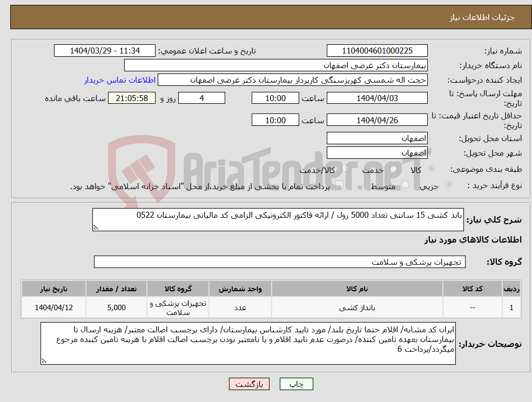
Task: Click the response deadline time 10:00 field
Action: 275,98
